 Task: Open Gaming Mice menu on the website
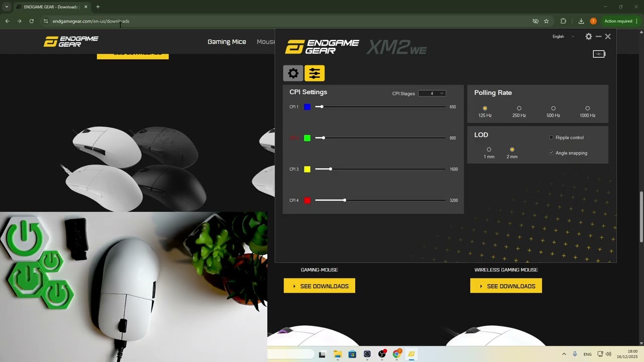(x=227, y=42)
